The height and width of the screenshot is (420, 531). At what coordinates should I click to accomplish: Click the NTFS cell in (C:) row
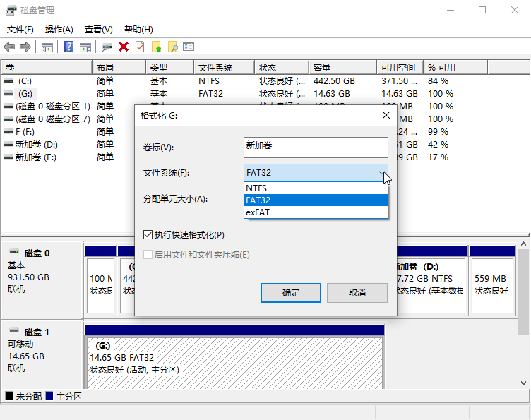point(208,81)
